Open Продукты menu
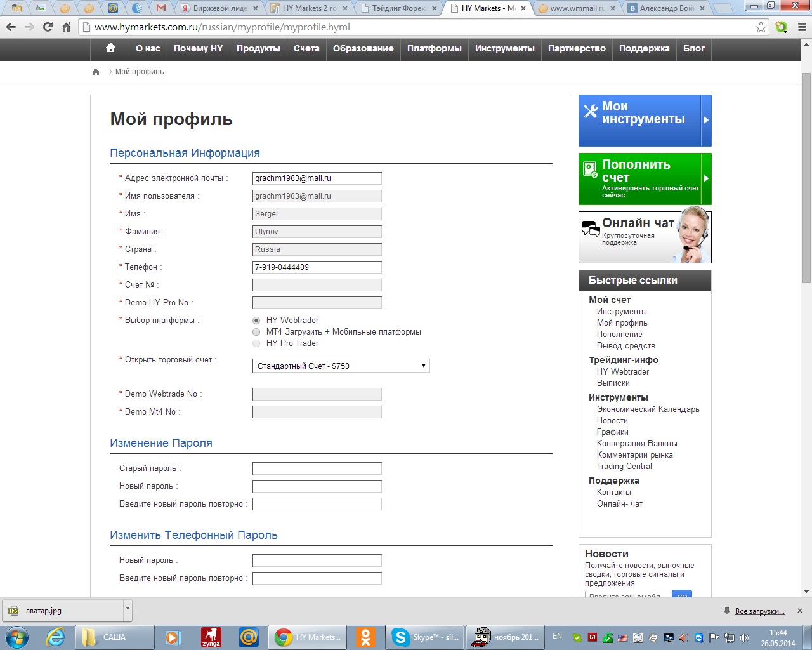812x650 pixels. (x=258, y=48)
